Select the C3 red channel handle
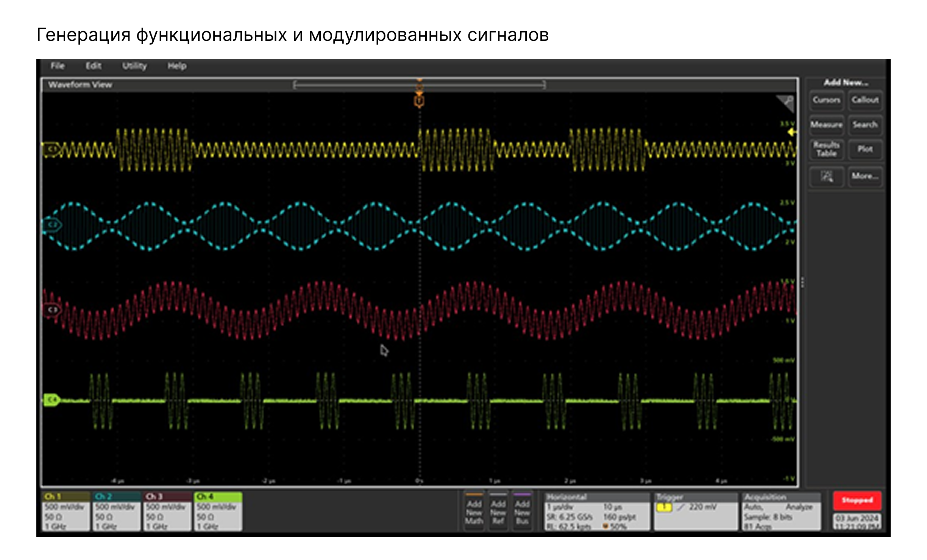This screenshot has width=927, height=560. [x=52, y=310]
